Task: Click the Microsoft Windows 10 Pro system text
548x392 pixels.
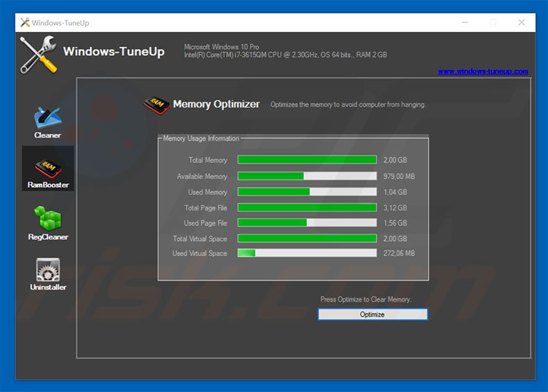Action: pyautogui.click(x=221, y=47)
